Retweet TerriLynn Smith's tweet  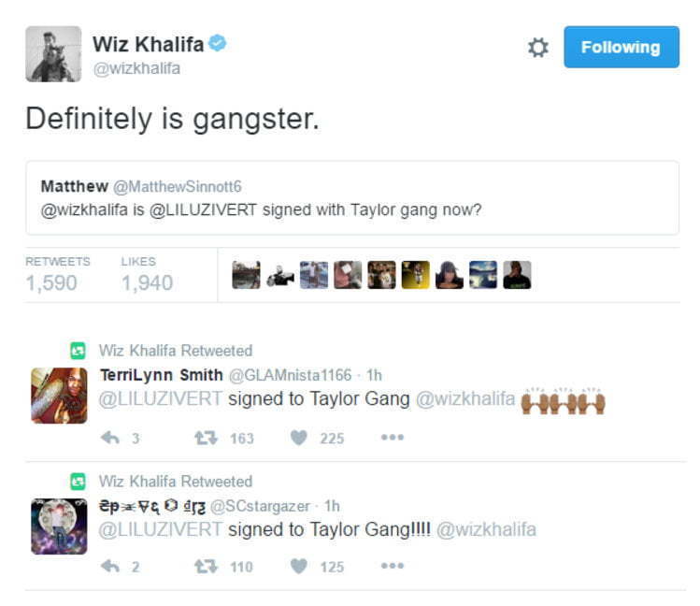point(206,438)
